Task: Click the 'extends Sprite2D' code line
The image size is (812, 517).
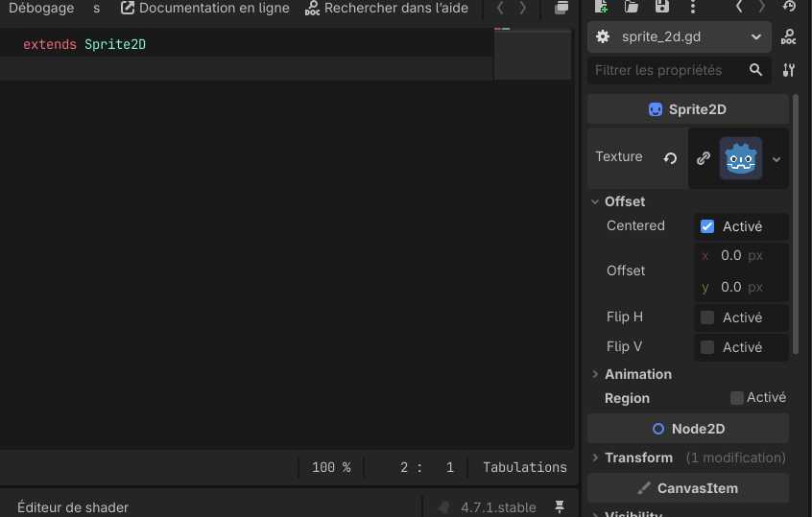Action: click(84, 44)
